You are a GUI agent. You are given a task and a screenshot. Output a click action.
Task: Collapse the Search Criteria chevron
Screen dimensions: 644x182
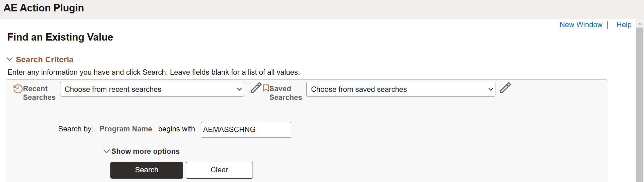pos(10,59)
